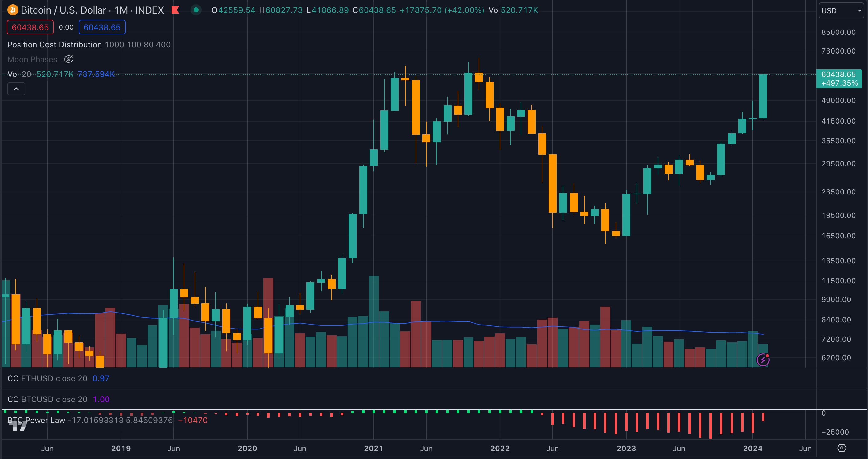Open chart settings gear in bottom corner

tap(841, 448)
